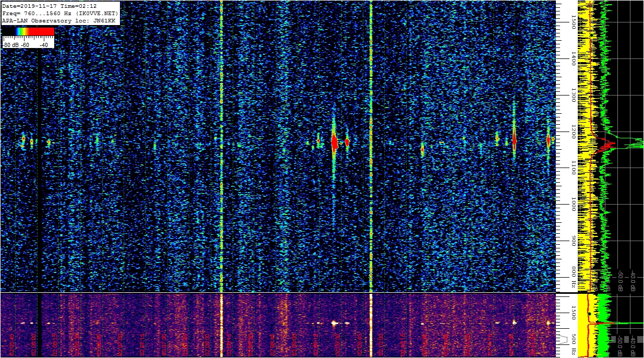Screen dimensions: 644x358
Task: Click the 1100 mark on the frequency axis
Action: click(x=573, y=168)
